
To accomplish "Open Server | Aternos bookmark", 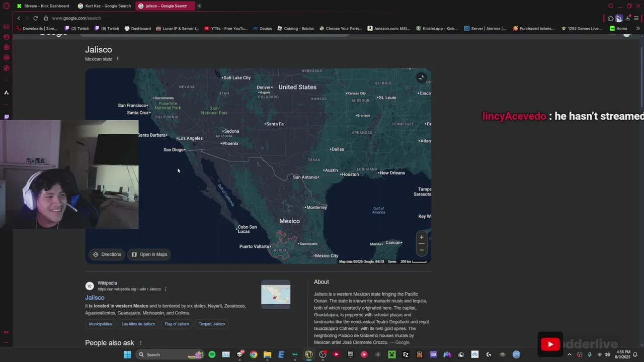I will [485, 29].
